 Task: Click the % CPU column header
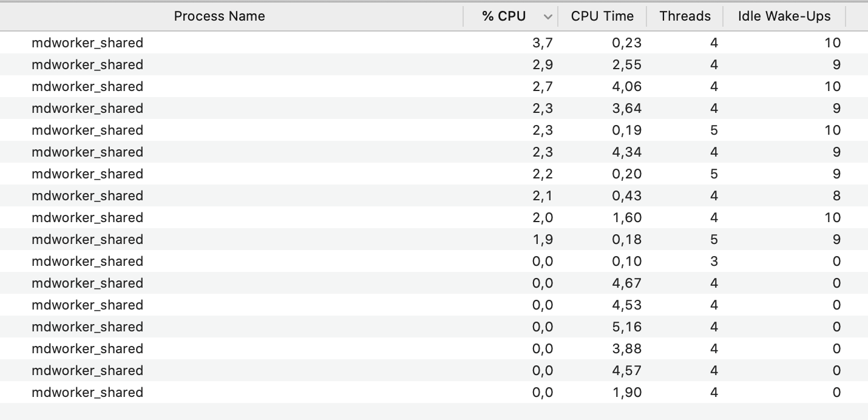pyautogui.click(x=504, y=16)
